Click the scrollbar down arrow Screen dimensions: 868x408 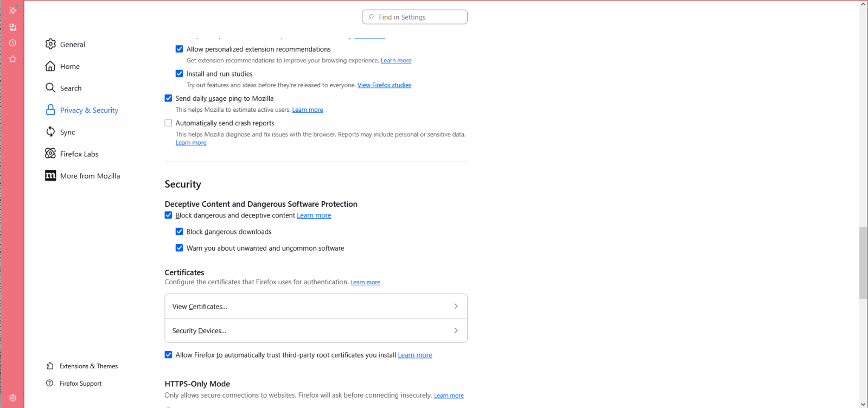(x=863, y=404)
